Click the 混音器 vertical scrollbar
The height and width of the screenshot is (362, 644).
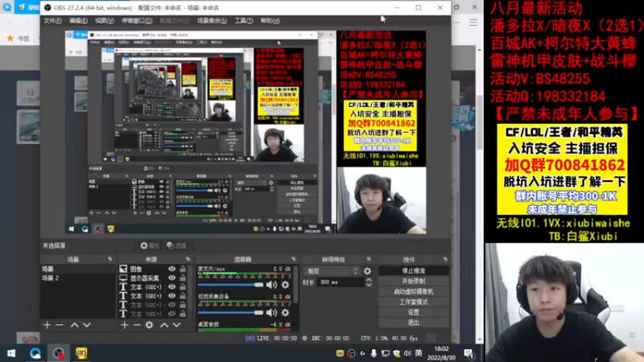click(295, 285)
